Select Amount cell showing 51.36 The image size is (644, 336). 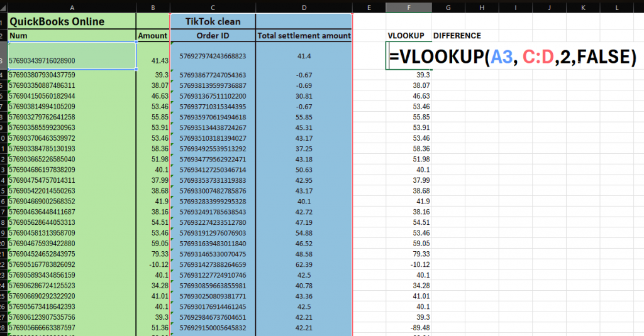(x=152, y=327)
